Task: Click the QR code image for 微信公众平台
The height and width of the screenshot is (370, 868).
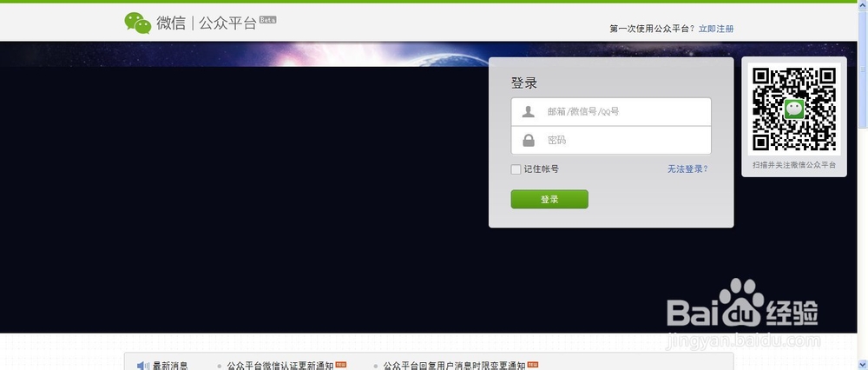Action: coord(794,109)
